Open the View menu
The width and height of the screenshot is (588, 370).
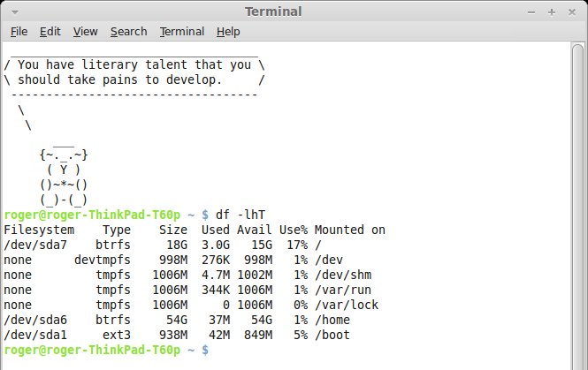85,32
